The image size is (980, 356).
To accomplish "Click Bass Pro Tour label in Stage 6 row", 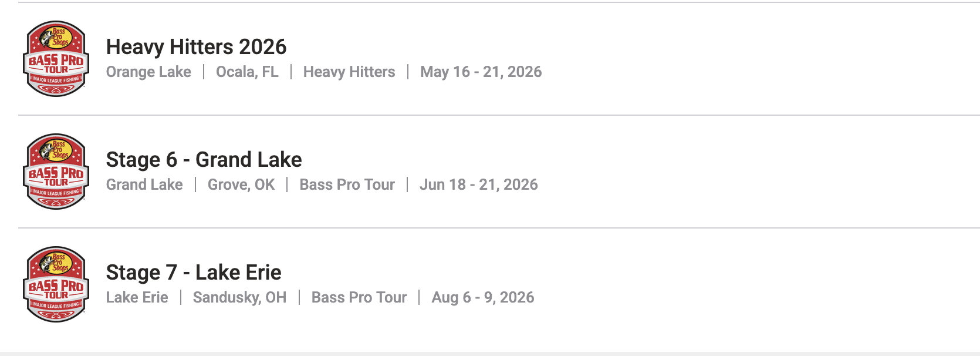I will pos(347,184).
